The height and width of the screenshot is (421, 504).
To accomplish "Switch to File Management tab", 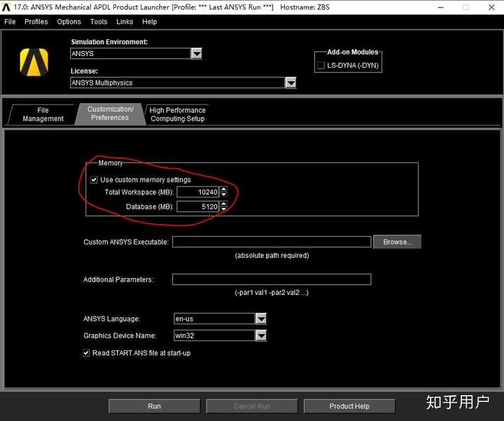I will (43, 114).
